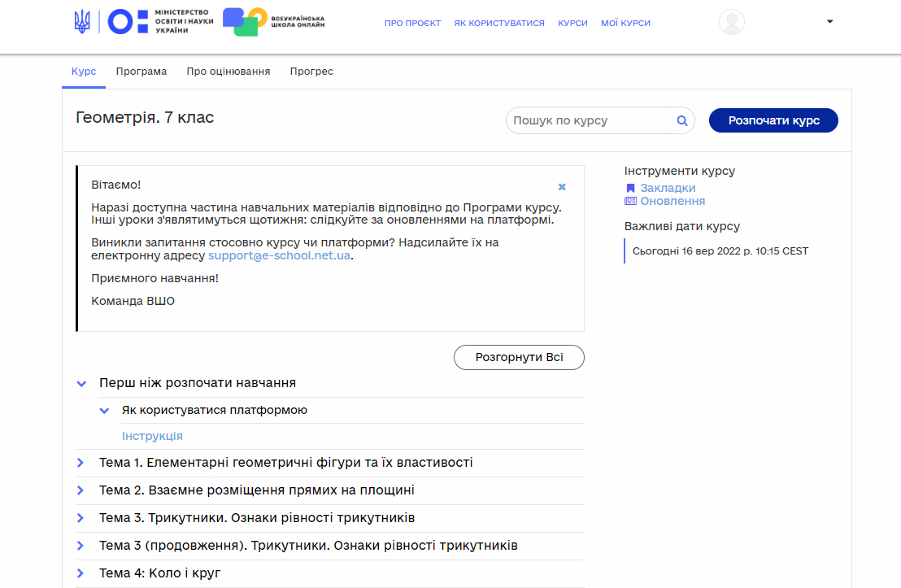Image resolution: width=901 pixels, height=588 pixels.
Task: Open ЯК КОРИСТУВАТИСЯ in top navigation
Action: 499,23
